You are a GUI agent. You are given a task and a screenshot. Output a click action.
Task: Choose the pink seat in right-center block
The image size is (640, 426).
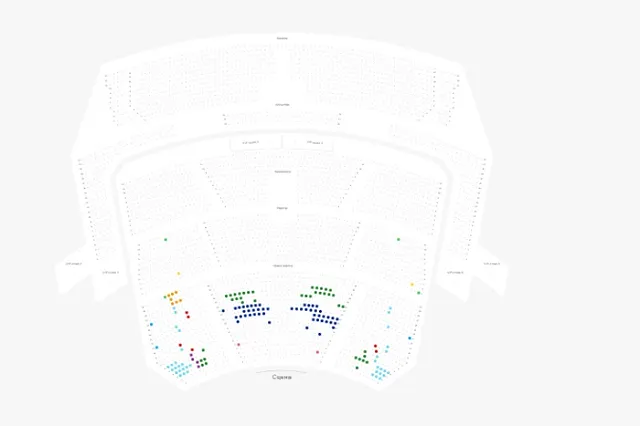(x=317, y=352)
